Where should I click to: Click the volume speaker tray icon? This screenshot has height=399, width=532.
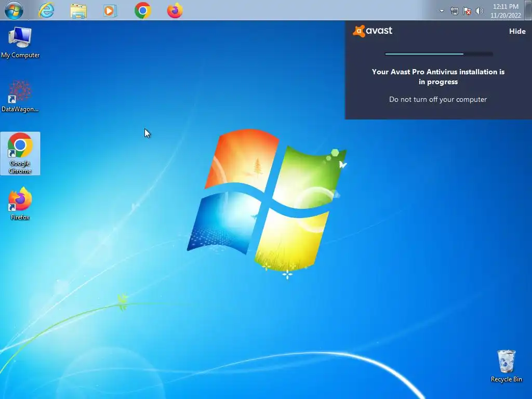(x=479, y=11)
